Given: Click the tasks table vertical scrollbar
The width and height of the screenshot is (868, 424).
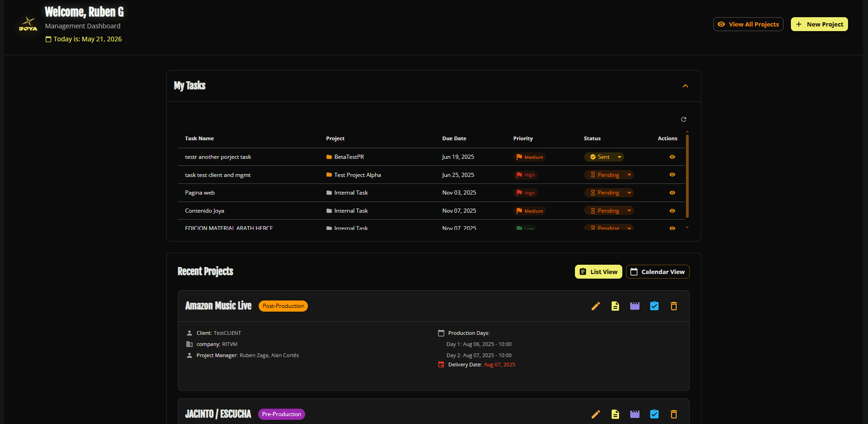Looking at the screenshot, I should click(687, 176).
